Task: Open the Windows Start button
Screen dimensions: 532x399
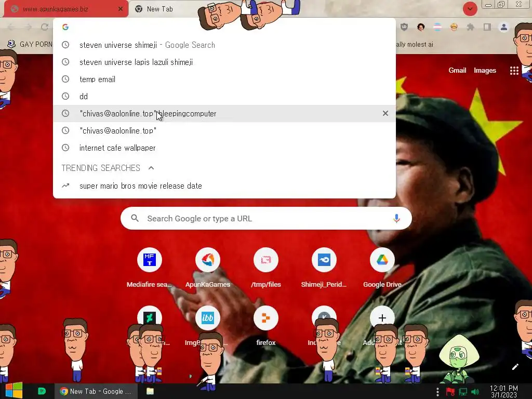Action: click(x=14, y=391)
